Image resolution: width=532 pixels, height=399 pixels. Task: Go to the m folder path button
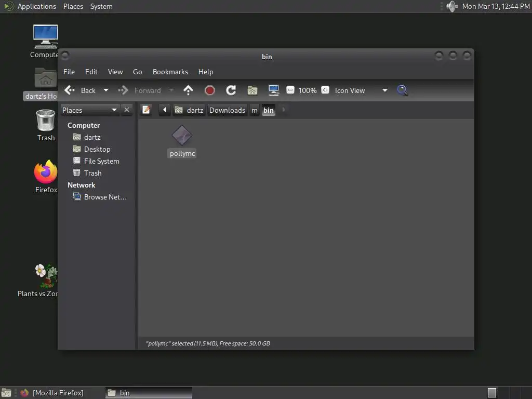255,110
